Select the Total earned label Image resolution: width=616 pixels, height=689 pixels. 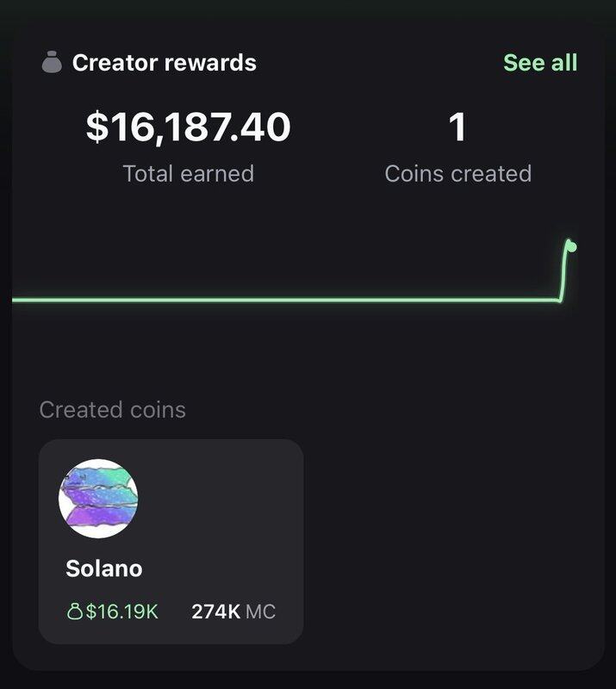(189, 173)
